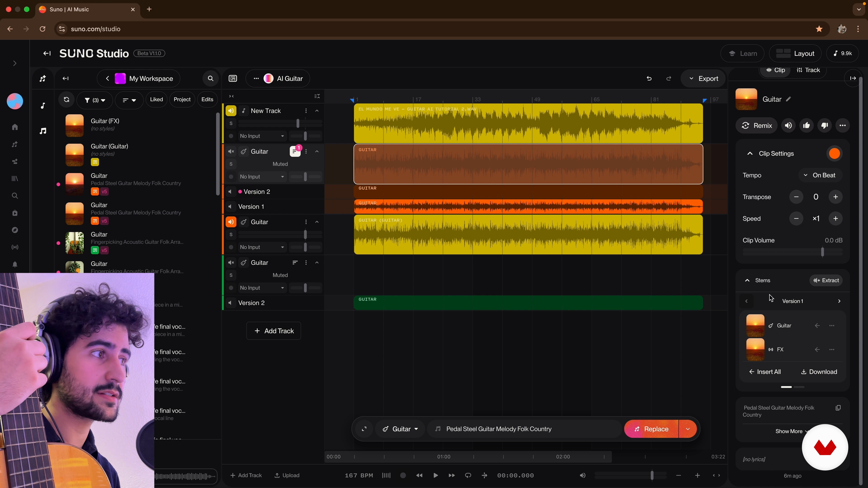868x488 pixels.
Task: Adjust the Clip Volume slider
Action: pos(822,252)
